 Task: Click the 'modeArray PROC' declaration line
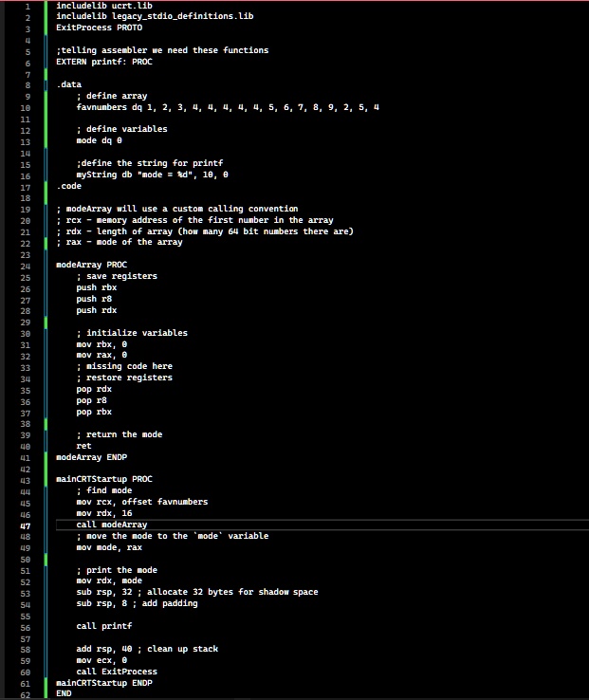[92, 265]
